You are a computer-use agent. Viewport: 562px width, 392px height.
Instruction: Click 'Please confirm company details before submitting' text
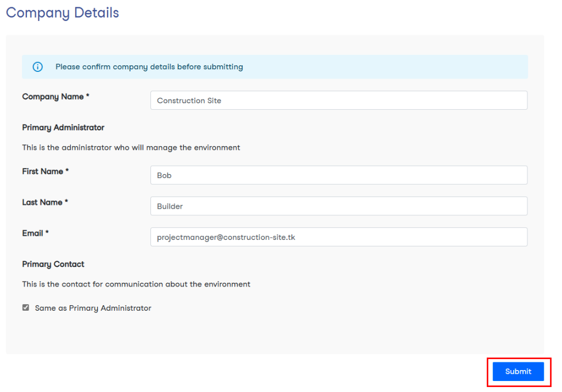click(149, 67)
